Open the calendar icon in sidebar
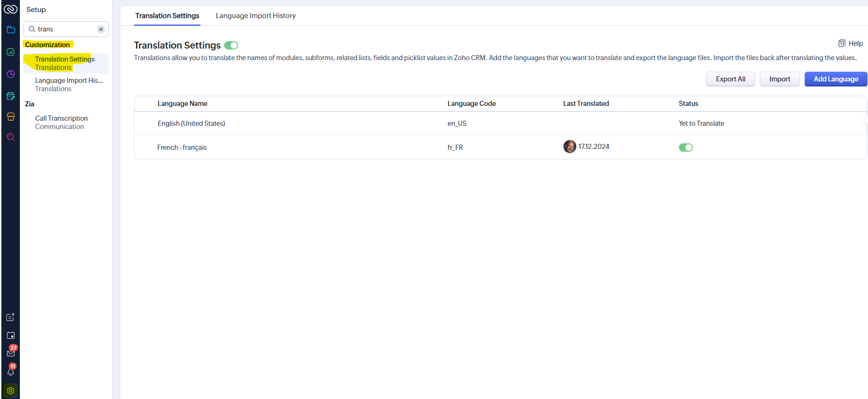The image size is (868, 399). tap(11, 335)
